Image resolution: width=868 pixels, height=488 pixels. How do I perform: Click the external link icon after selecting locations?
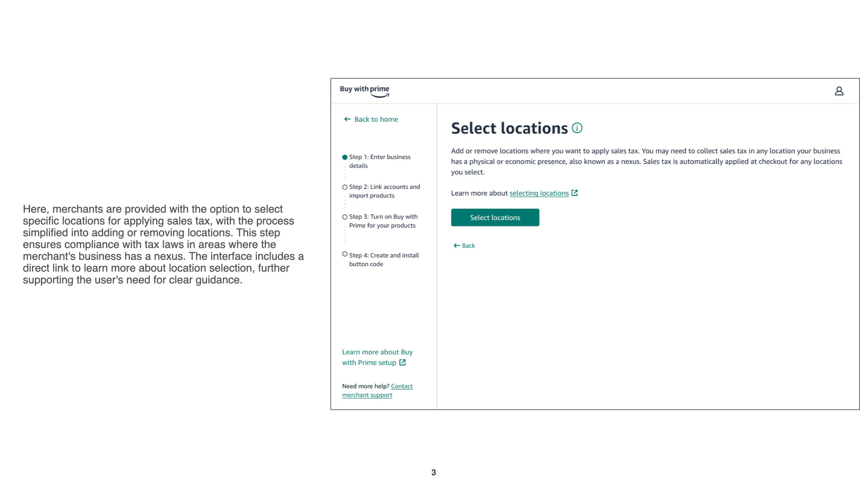[x=575, y=193]
